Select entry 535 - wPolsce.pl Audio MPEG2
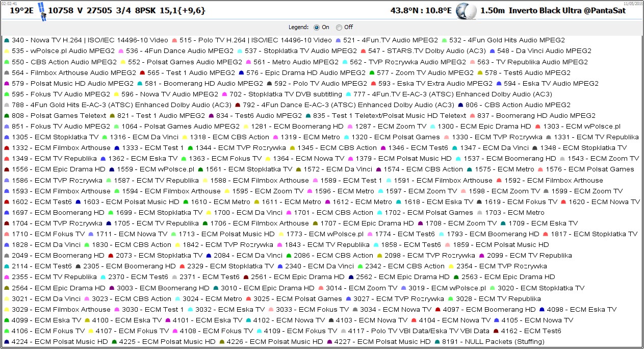This screenshot has height=349, width=644. [x=63, y=51]
